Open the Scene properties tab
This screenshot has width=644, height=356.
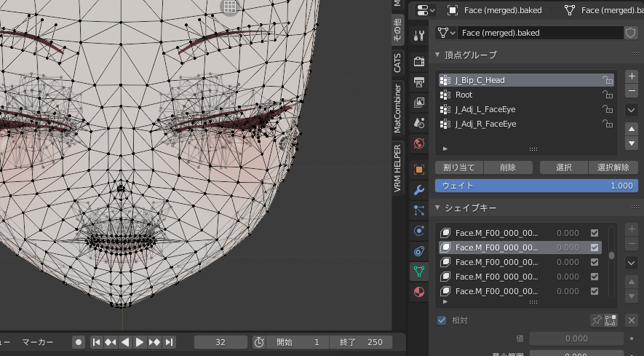[x=419, y=123]
